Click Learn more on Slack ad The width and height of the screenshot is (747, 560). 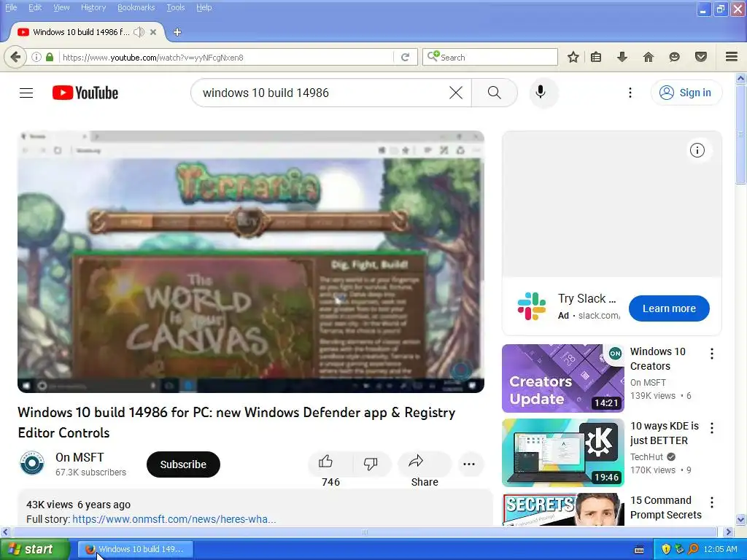point(669,308)
